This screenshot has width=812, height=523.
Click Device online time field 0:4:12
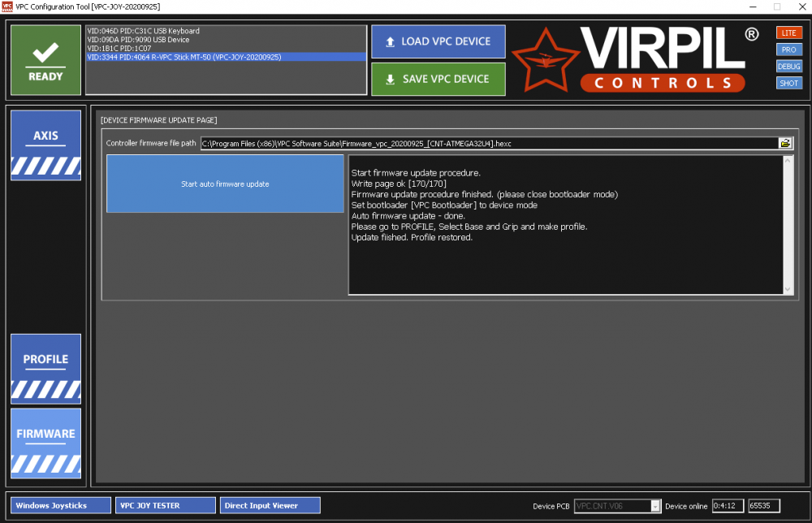coord(728,506)
